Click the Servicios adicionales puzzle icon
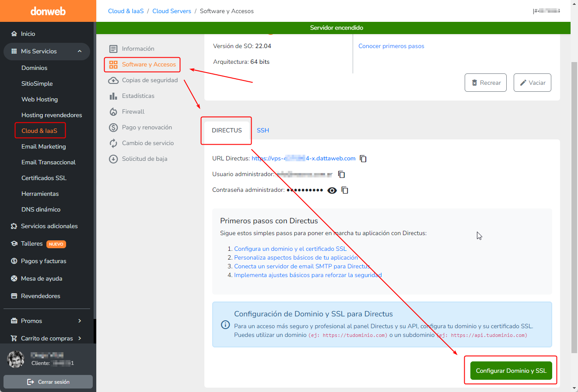This screenshot has height=392, width=578. click(14, 226)
